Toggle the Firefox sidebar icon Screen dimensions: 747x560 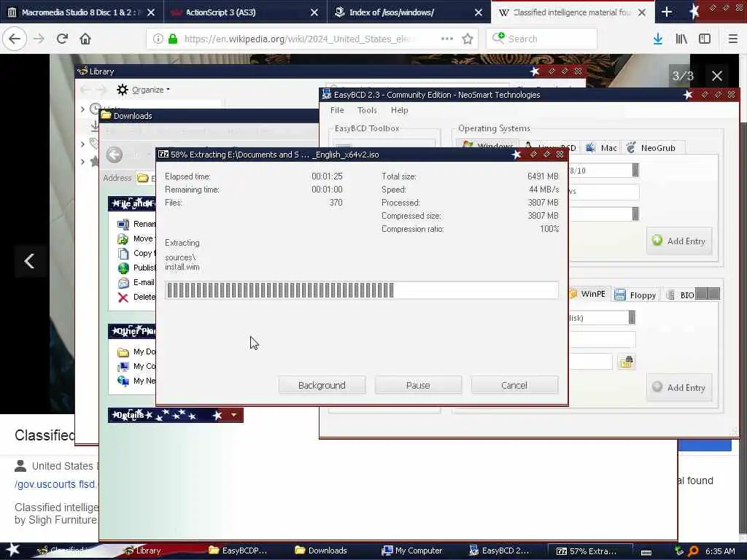point(705,39)
